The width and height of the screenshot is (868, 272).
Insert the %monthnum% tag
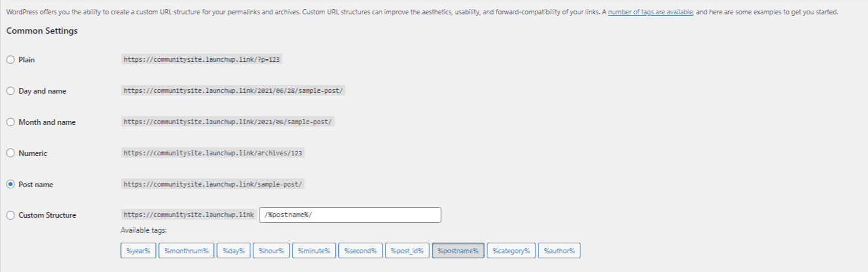click(x=187, y=251)
